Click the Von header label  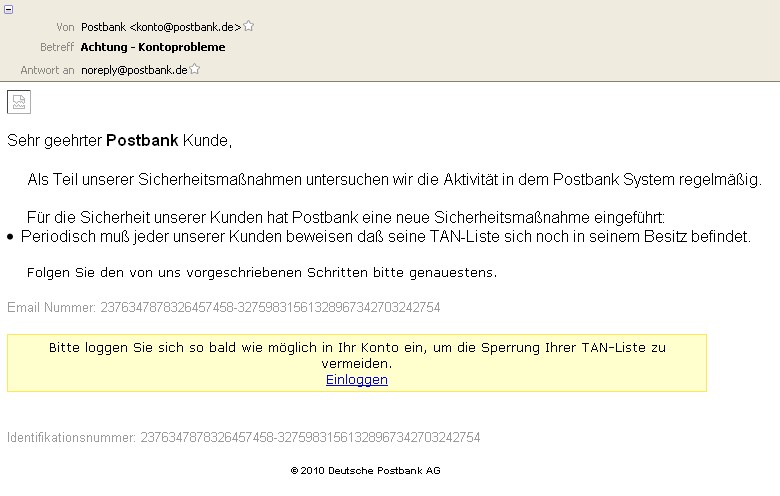pos(65,27)
